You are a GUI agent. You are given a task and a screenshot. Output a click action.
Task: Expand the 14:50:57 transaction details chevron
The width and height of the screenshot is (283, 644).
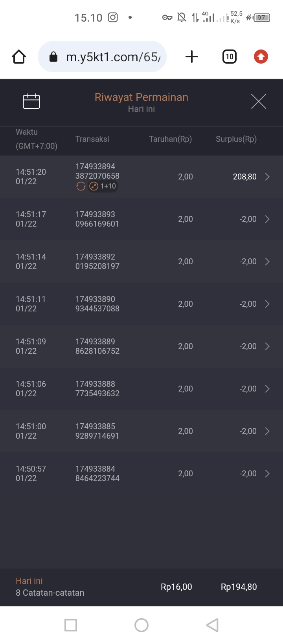point(267,474)
